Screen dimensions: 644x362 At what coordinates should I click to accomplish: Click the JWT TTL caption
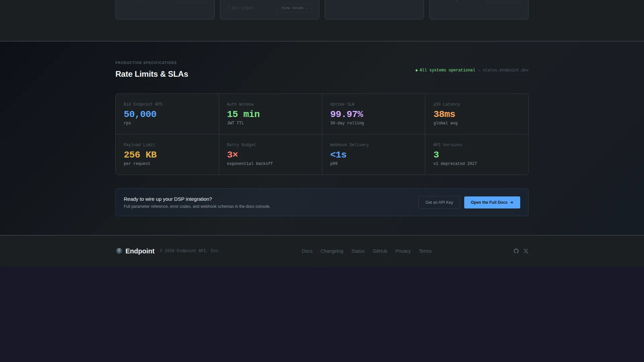point(235,123)
